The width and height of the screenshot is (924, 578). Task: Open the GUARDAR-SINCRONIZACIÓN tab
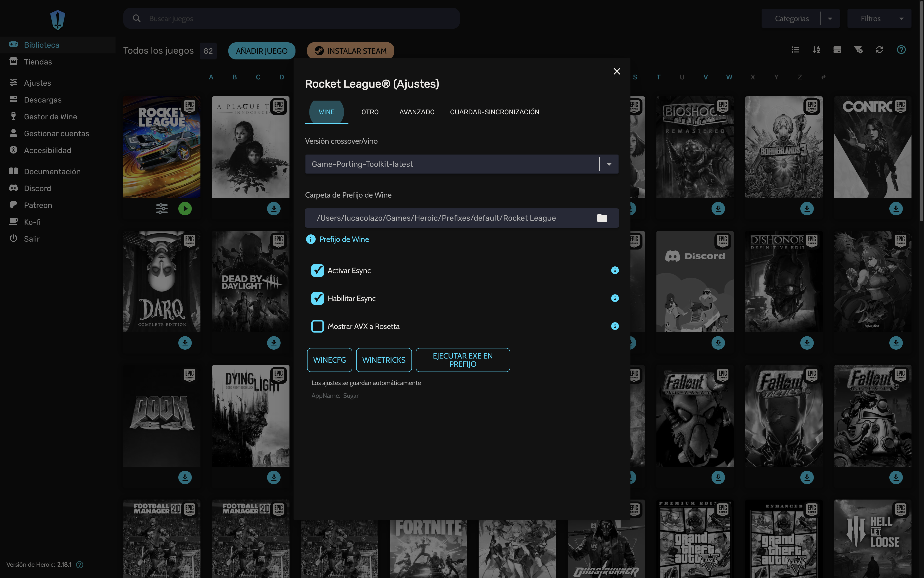[x=494, y=112]
